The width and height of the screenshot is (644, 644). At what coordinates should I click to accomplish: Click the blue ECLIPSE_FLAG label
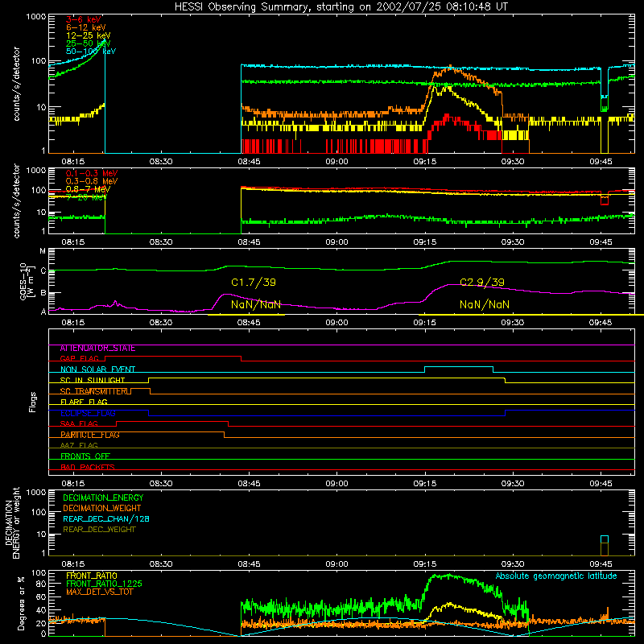coord(88,413)
